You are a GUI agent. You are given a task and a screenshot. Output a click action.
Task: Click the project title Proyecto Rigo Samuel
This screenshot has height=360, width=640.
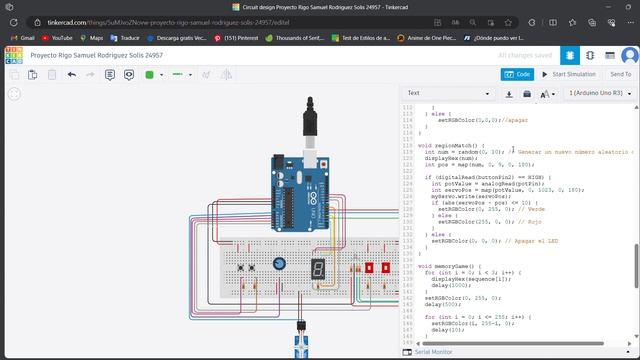pyautogui.click(x=96, y=55)
